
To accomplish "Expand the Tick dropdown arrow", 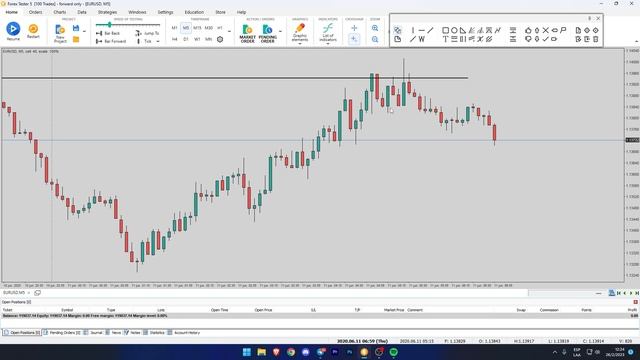I will click(158, 41).
